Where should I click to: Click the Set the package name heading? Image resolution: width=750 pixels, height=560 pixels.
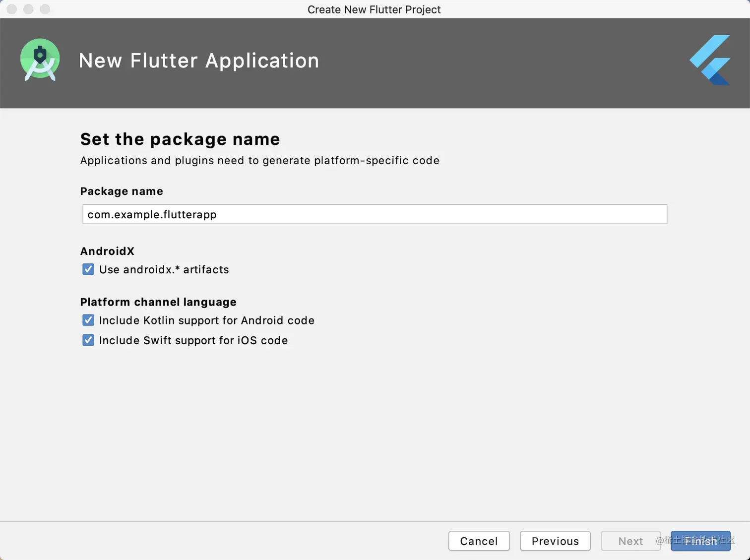pyautogui.click(x=180, y=139)
